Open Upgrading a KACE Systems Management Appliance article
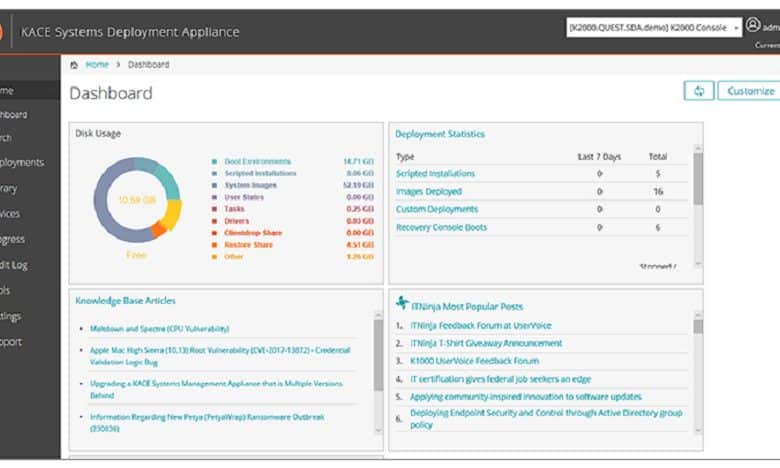 click(216, 389)
